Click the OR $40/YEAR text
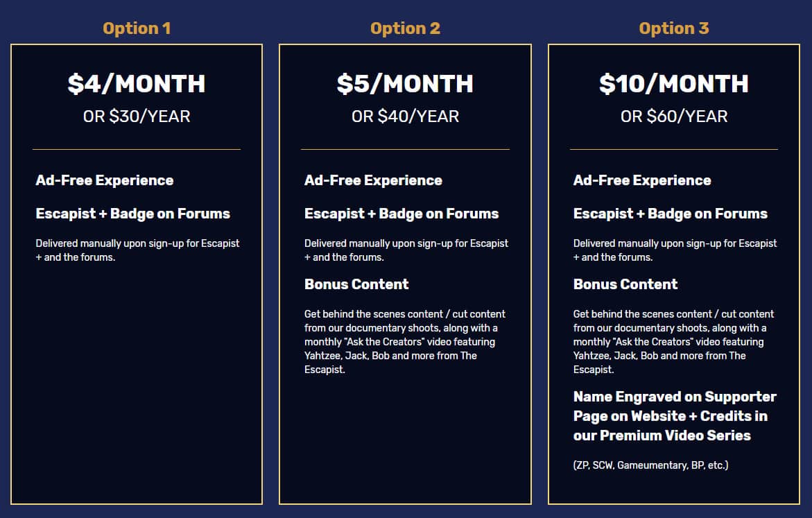The width and height of the screenshot is (812, 518). point(405,116)
